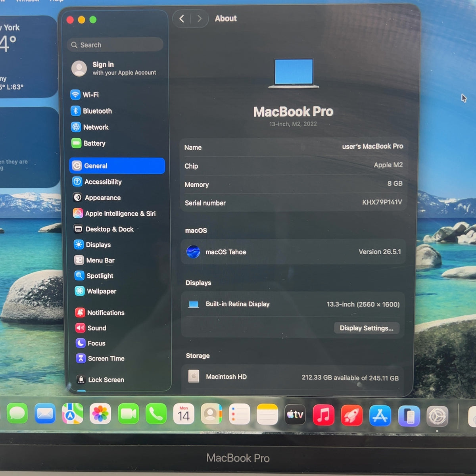Click the Display Settings... button
The height and width of the screenshot is (476, 476).
pos(367,328)
